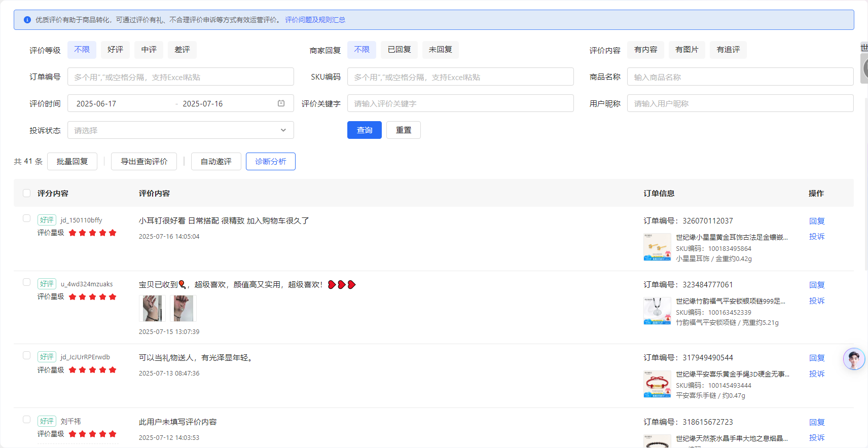
Task: Expand the 投诉状态 dropdown
Action: [x=180, y=130]
